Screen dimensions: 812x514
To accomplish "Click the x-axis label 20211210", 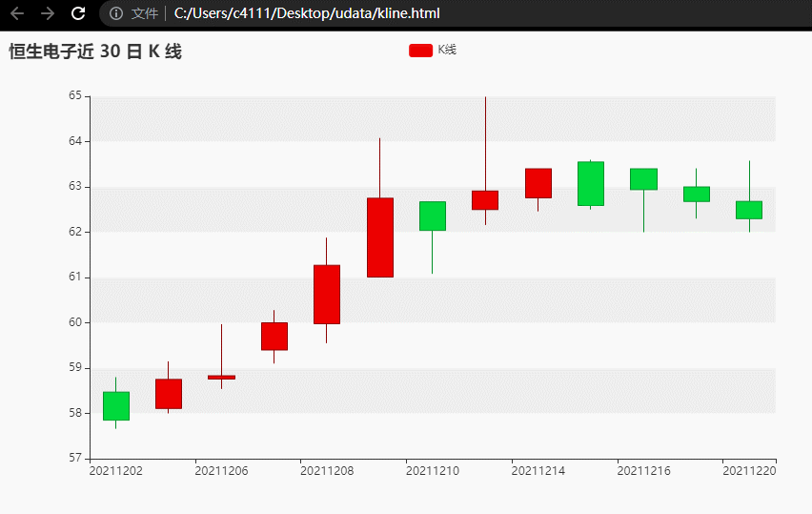I will [x=433, y=471].
